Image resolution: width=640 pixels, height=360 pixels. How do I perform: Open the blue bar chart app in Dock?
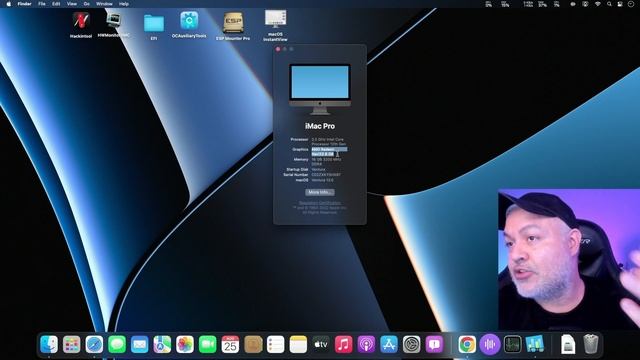point(535,344)
